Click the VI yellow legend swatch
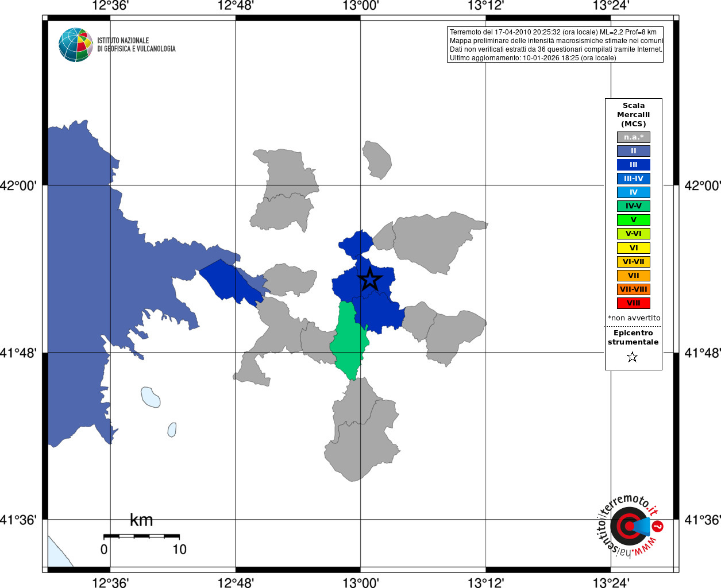The width and height of the screenshot is (721, 588). tap(634, 248)
